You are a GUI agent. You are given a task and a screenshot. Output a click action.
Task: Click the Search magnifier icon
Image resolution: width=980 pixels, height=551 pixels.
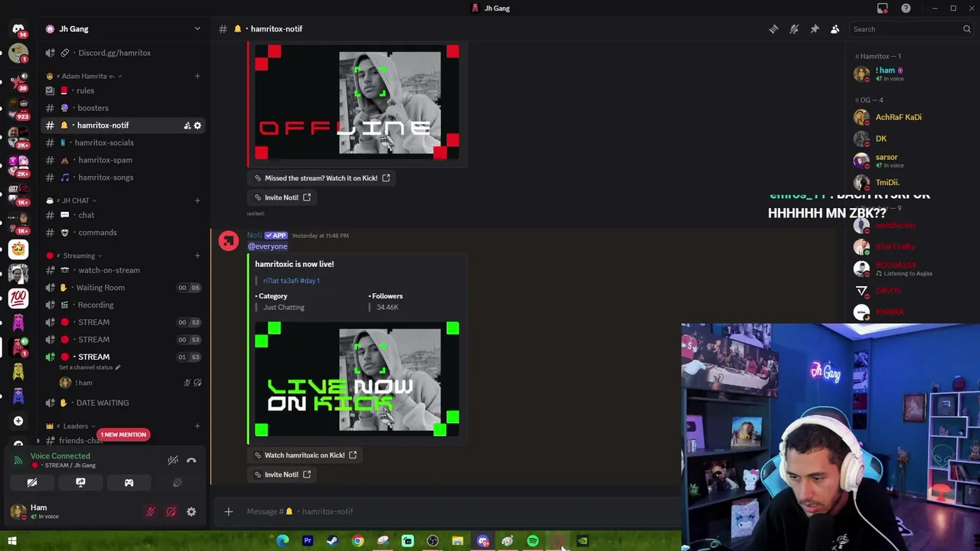(967, 29)
